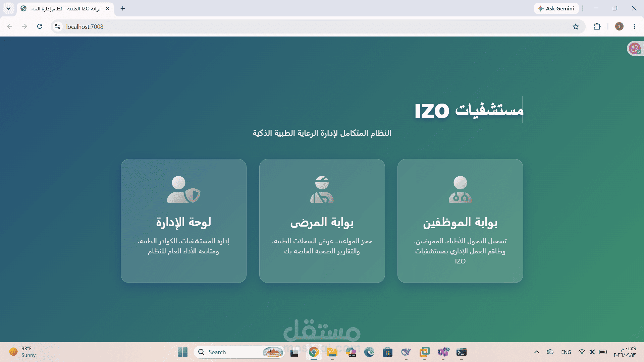Go back with the browser back arrow

pyautogui.click(x=9, y=26)
